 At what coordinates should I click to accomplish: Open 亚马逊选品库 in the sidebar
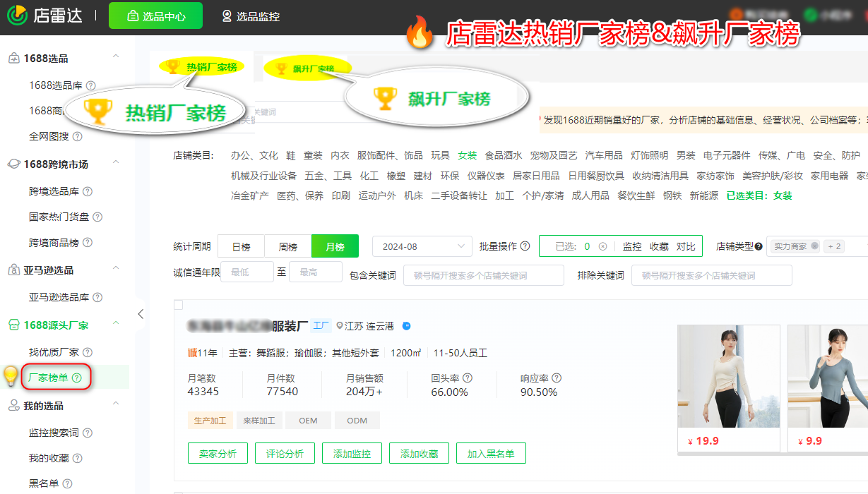[x=59, y=297]
